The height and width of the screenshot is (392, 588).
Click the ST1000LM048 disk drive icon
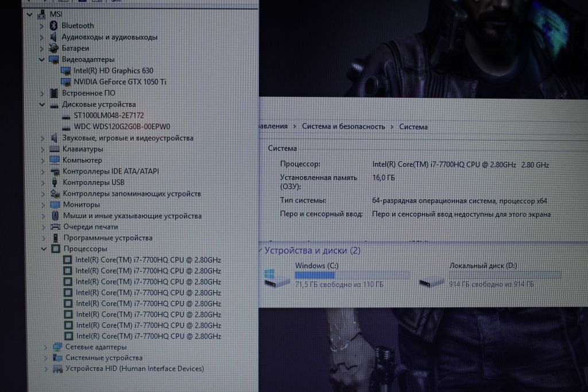click(66, 115)
